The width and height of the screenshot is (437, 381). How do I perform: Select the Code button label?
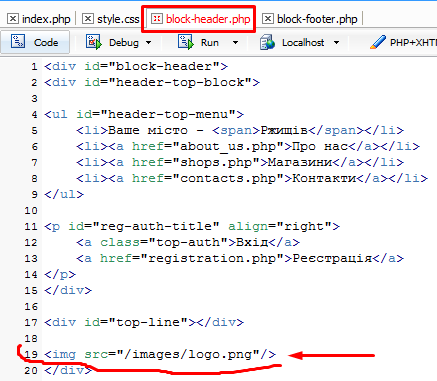tap(46, 43)
